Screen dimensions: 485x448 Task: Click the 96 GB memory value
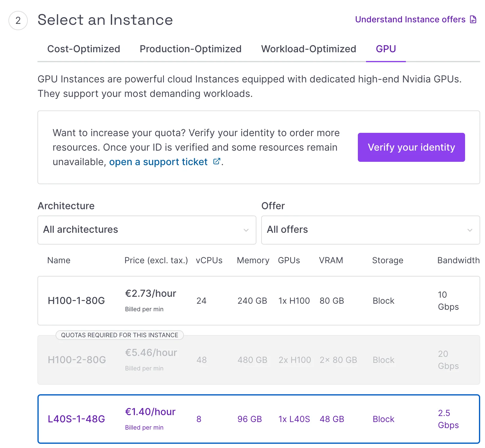[x=249, y=419]
